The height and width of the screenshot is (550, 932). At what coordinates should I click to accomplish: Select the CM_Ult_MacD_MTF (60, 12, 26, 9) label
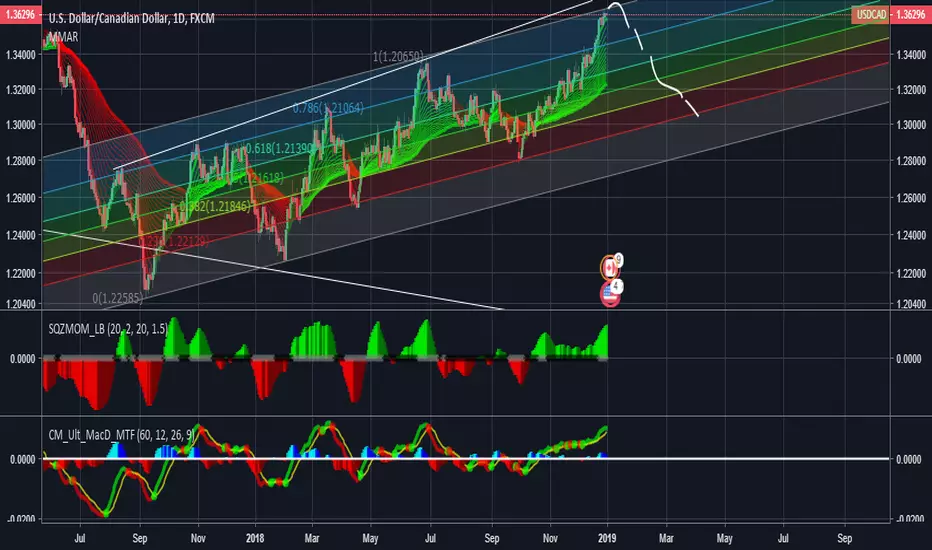click(x=121, y=435)
